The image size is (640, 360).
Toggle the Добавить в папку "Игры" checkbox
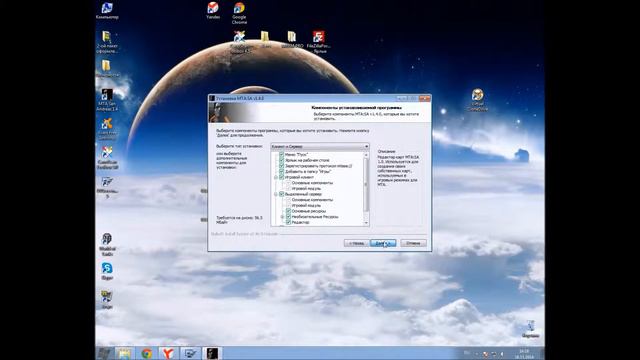coord(281,172)
